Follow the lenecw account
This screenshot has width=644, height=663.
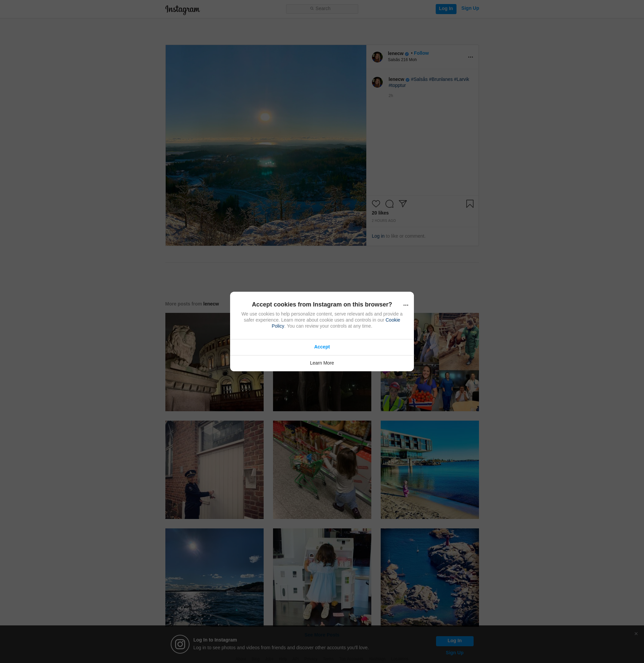[x=421, y=53]
